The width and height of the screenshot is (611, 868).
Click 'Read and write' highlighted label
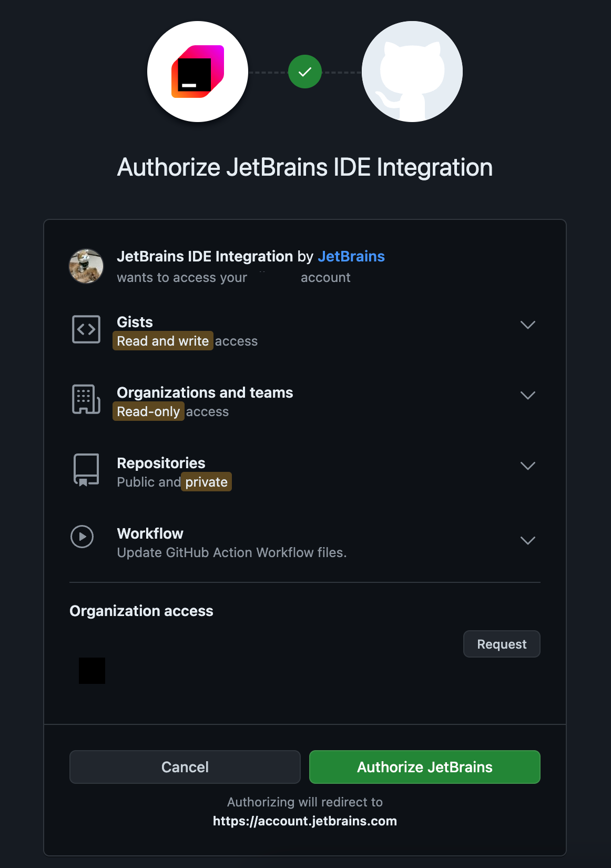pyautogui.click(x=163, y=341)
